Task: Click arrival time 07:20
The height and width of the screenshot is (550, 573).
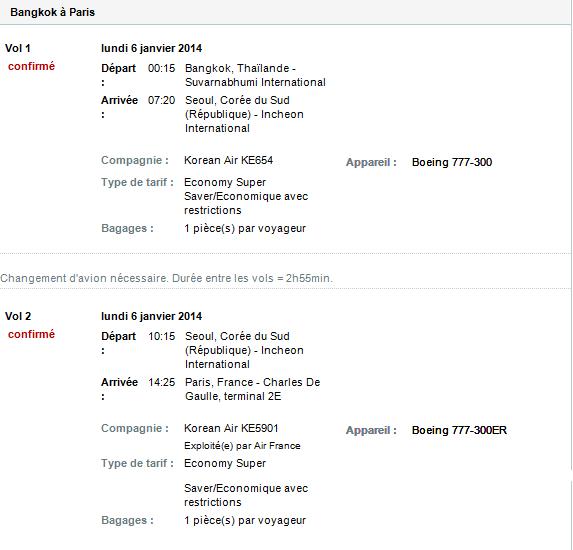Action: [162, 100]
